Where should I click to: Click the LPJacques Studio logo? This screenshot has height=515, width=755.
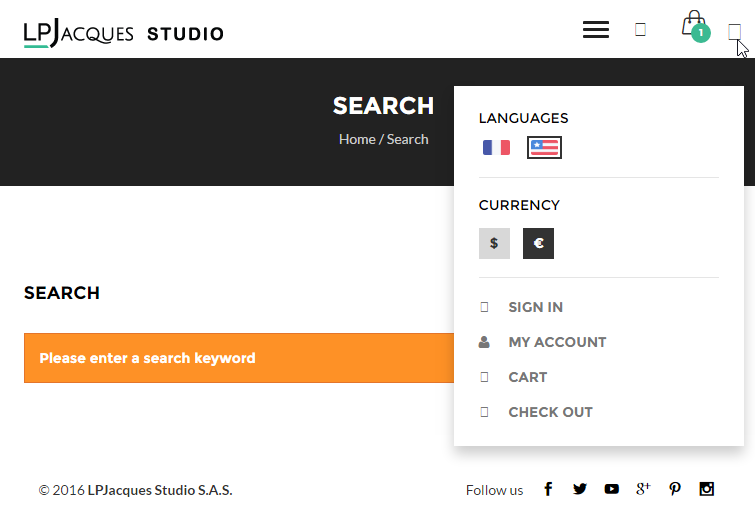(123, 33)
